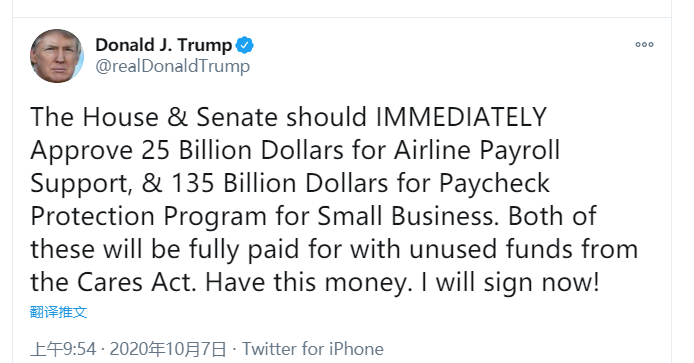
Task: Click the word IMMEDIATELY in the tweet
Action: click(x=461, y=117)
